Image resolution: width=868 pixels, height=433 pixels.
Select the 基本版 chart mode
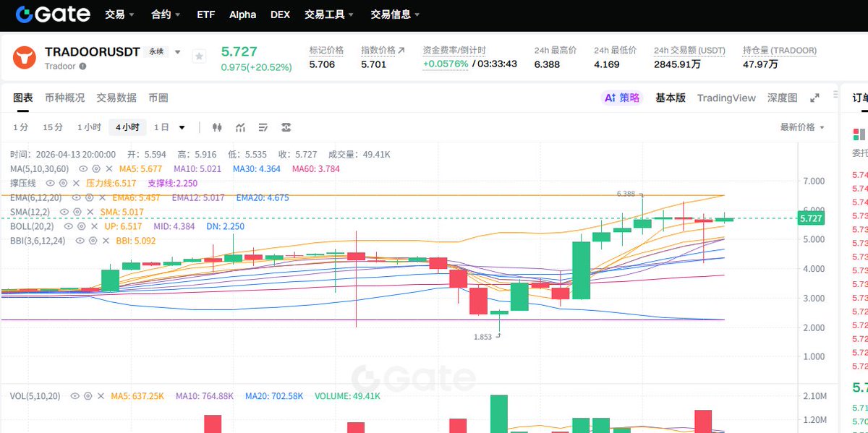coord(671,98)
